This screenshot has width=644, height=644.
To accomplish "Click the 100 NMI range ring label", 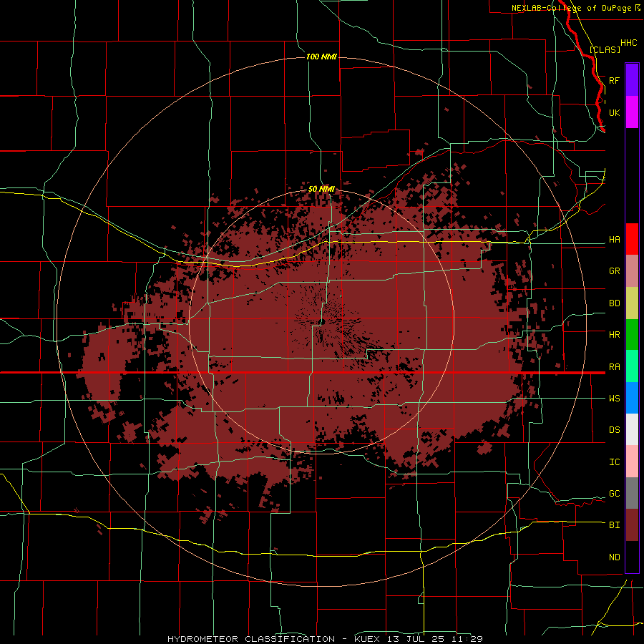I will (321, 57).
